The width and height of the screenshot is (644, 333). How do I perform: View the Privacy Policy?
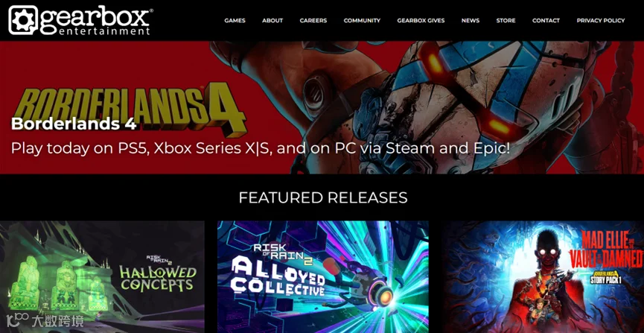[601, 20]
